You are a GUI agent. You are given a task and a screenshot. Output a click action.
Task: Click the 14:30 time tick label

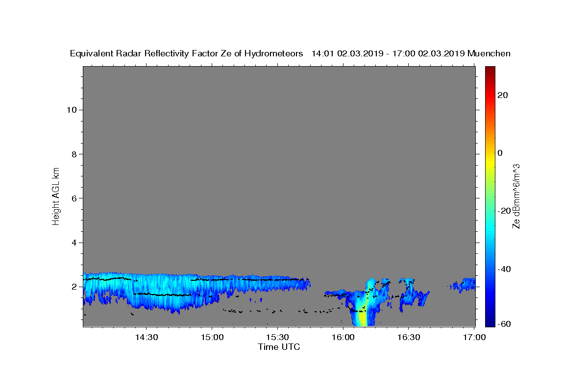point(147,338)
